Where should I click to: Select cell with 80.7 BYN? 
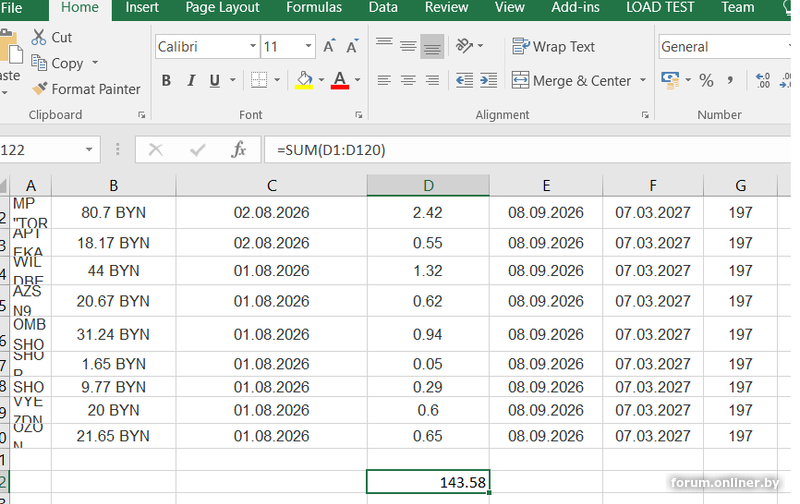(113, 212)
